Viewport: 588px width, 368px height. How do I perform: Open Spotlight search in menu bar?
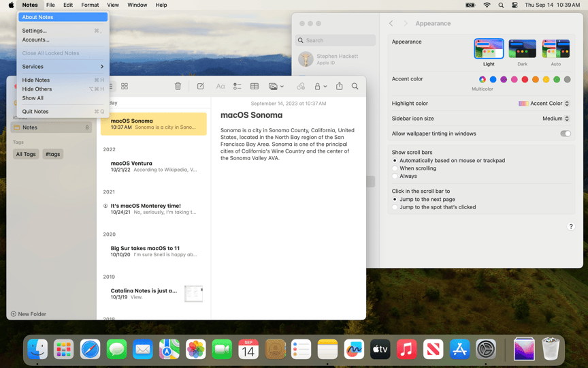click(501, 5)
